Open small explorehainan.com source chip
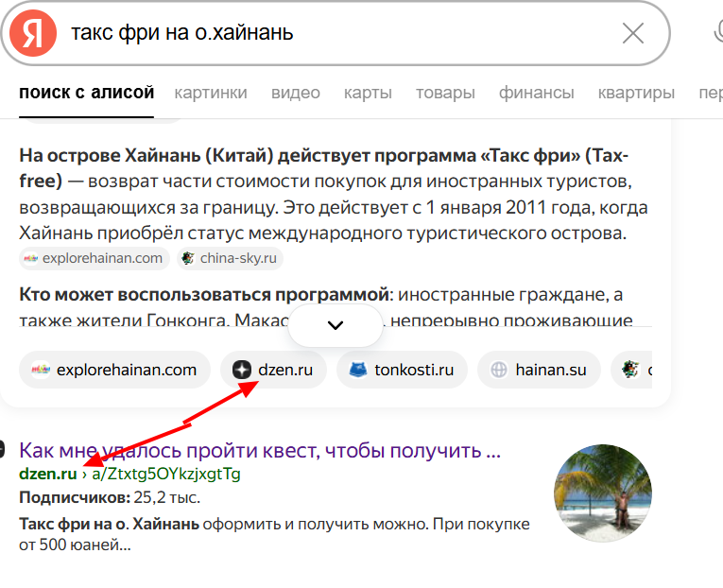This screenshot has width=723, height=588. pyautogui.click(x=95, y=258)
